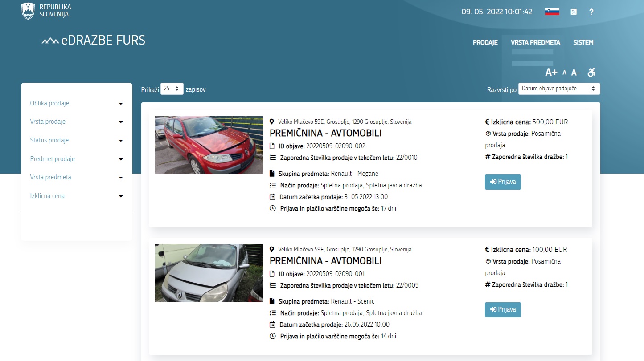Decrease font size with A- icon
Viewport: 644px width, 361px height.
point(575,73)
